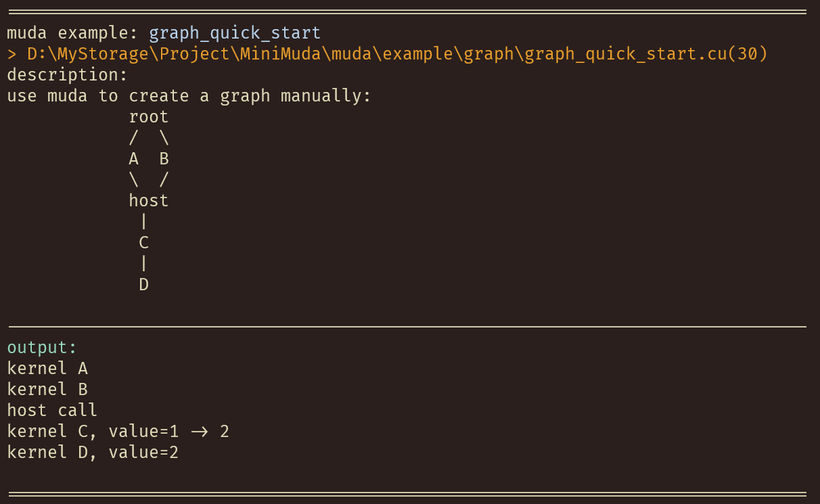The image size is (820, 504).
Task: Select the root node in the diagram
Action: coord(148,117)
